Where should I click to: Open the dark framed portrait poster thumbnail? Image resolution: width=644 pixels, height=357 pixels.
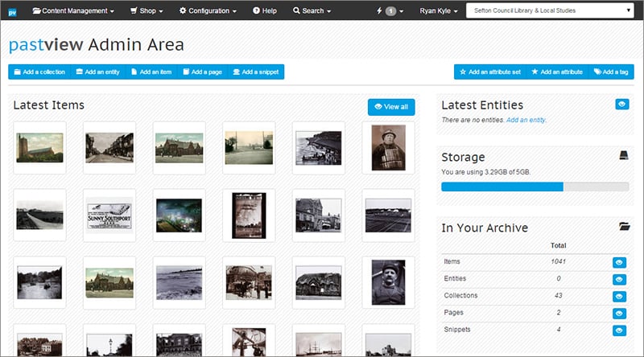tap(249, 215)
